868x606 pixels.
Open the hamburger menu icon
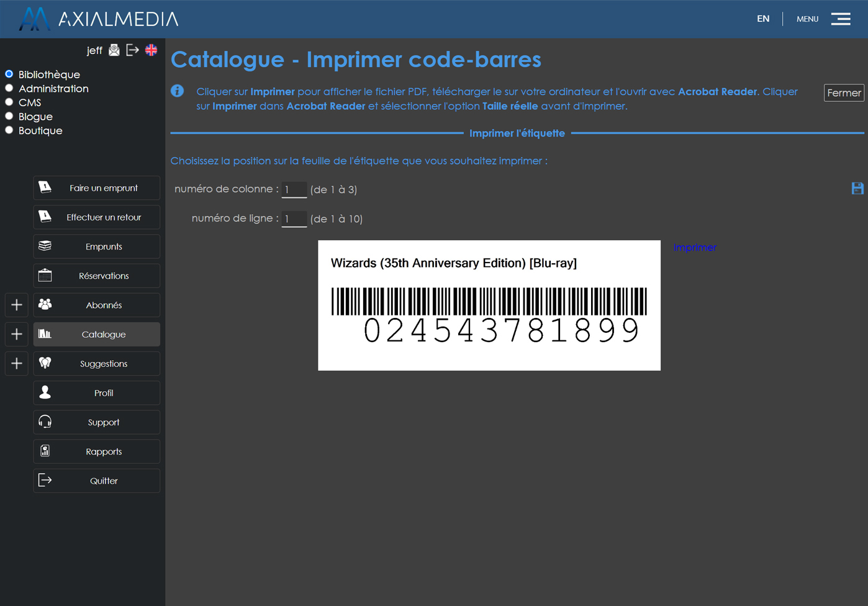841,19
